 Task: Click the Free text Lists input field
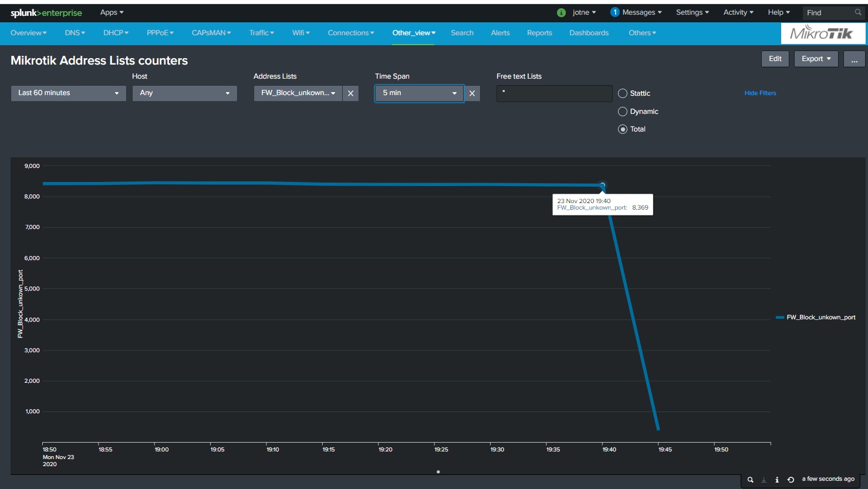(x=554, y=93)
